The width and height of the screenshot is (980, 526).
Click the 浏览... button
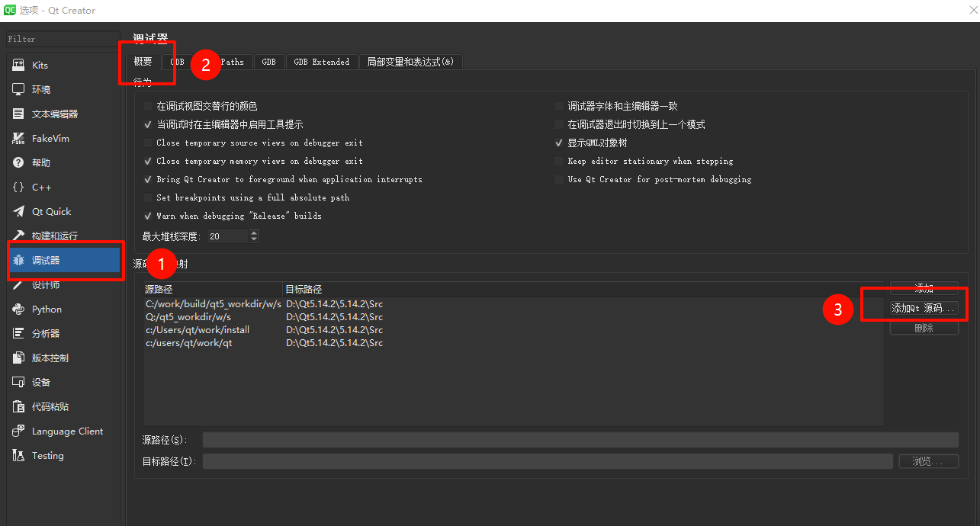pos(928,462)
